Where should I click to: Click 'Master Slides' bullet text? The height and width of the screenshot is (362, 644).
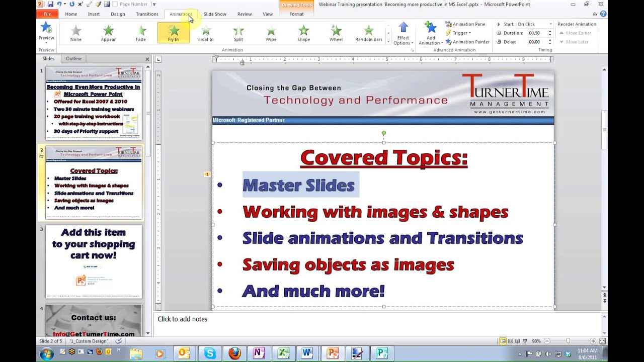pyautogui.click(x=298, y=185)
